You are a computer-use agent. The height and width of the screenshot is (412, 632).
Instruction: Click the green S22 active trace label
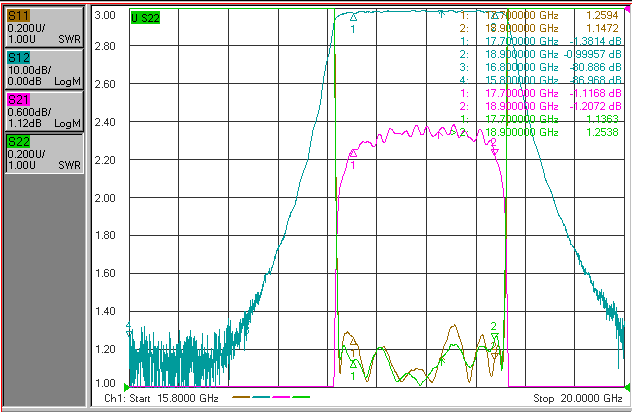pos(146,18)
